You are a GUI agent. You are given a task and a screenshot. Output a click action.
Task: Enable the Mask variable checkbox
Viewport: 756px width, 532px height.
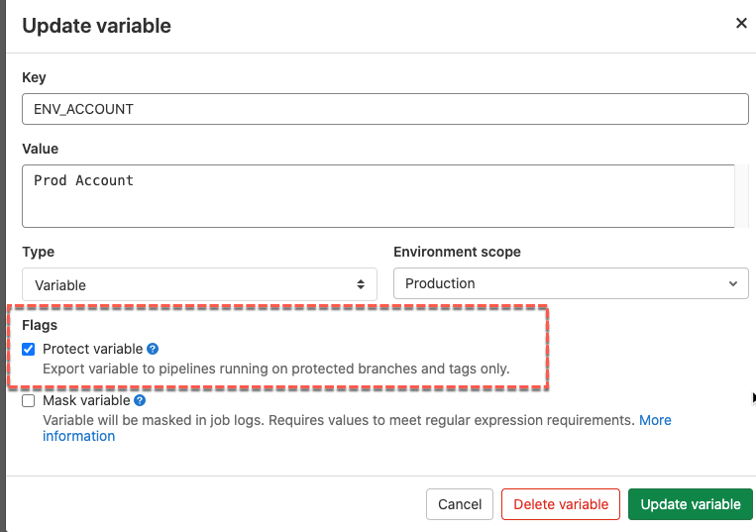click(x=28, y=401)
